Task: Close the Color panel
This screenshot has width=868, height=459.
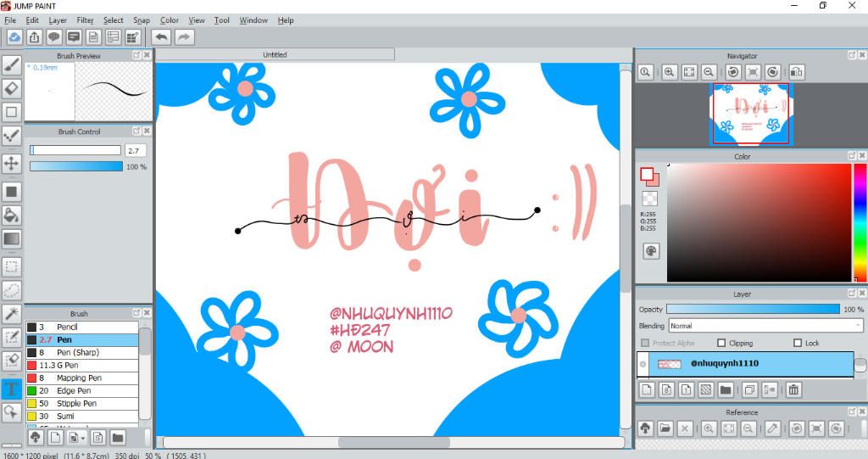Action: [x=862, y=156]
